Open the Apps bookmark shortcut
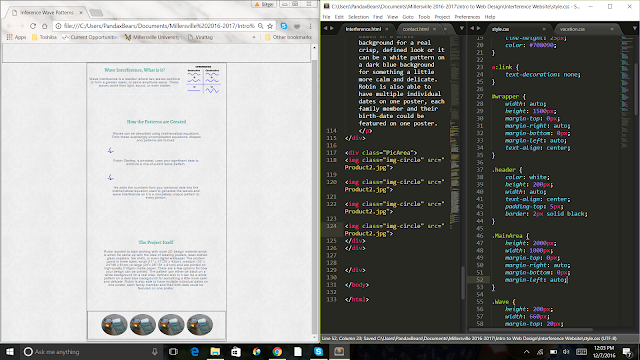640x360 pixels. (16, 37)
